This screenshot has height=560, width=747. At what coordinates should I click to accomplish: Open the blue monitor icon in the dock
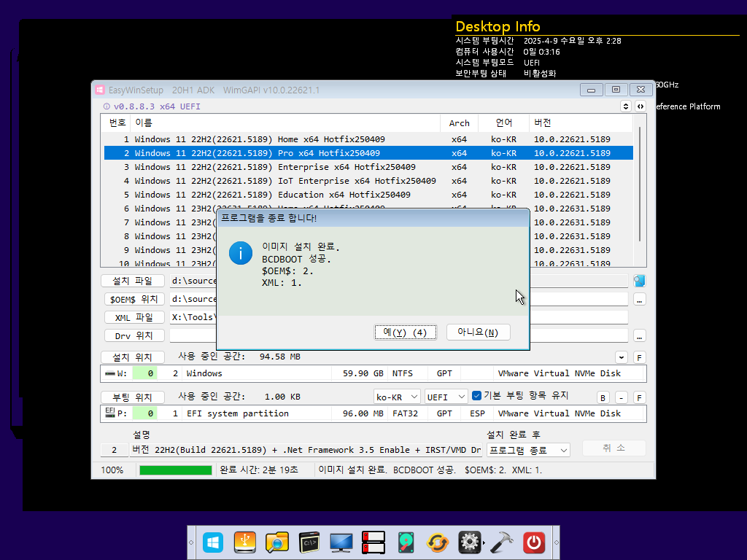[341, 542]
